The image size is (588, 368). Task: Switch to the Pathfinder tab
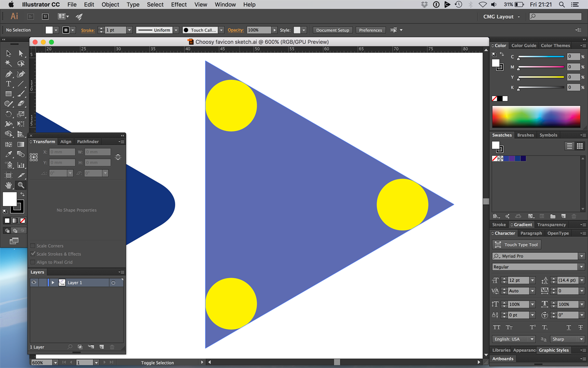88,142
